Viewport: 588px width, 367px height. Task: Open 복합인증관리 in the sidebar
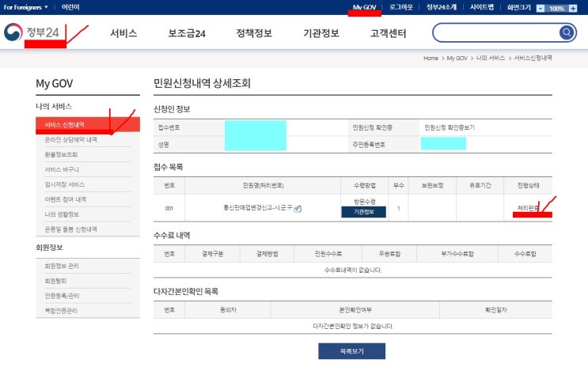61,311
